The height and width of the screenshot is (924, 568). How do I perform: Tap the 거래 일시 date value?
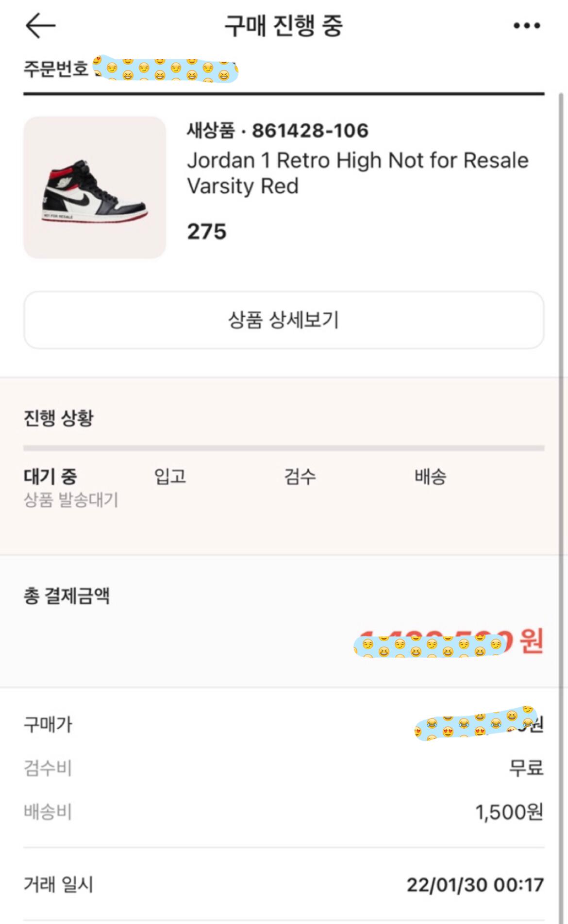point(475,885)
